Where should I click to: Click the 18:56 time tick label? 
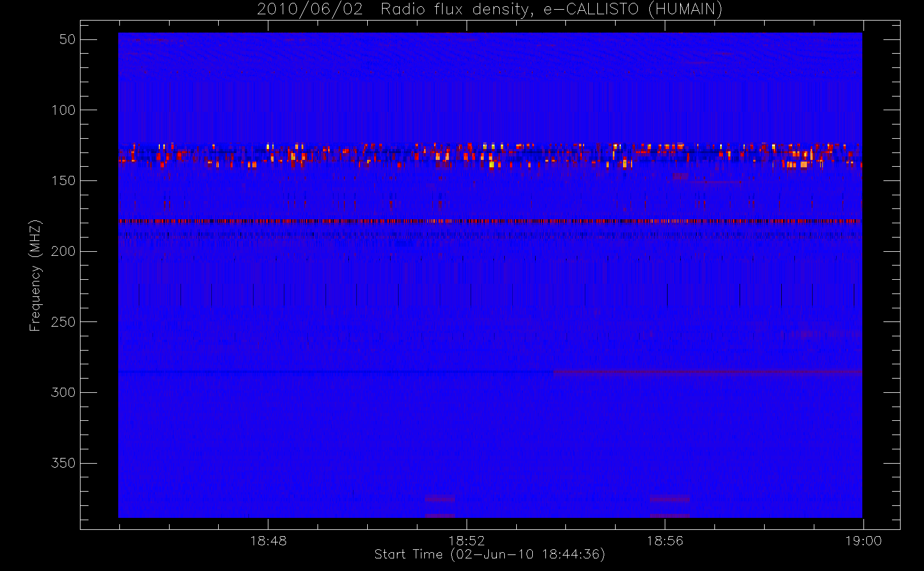[x=665, y=541]
